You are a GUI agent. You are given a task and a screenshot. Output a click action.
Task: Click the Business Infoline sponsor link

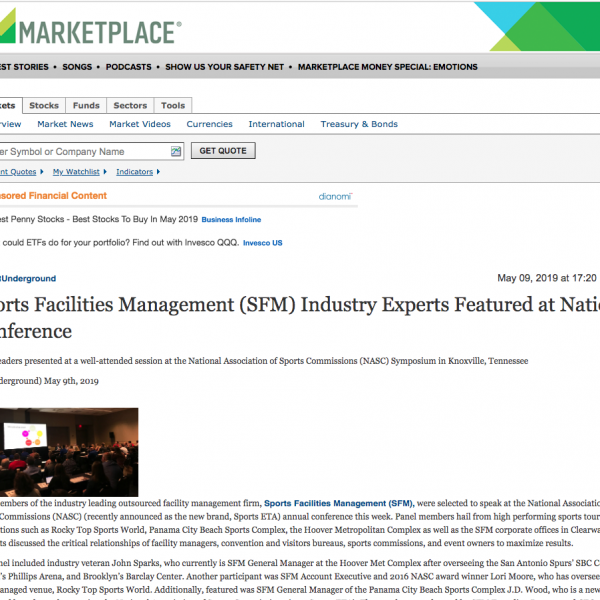231,220
